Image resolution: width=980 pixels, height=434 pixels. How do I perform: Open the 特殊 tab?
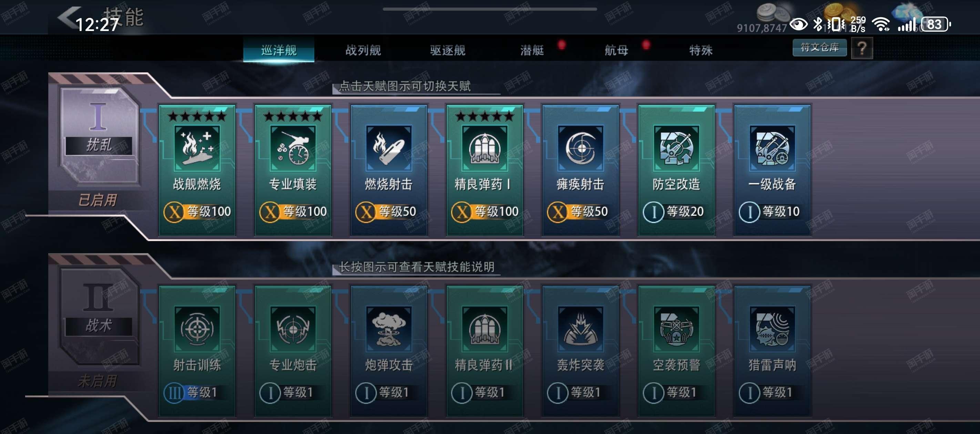tap(701, 50)
